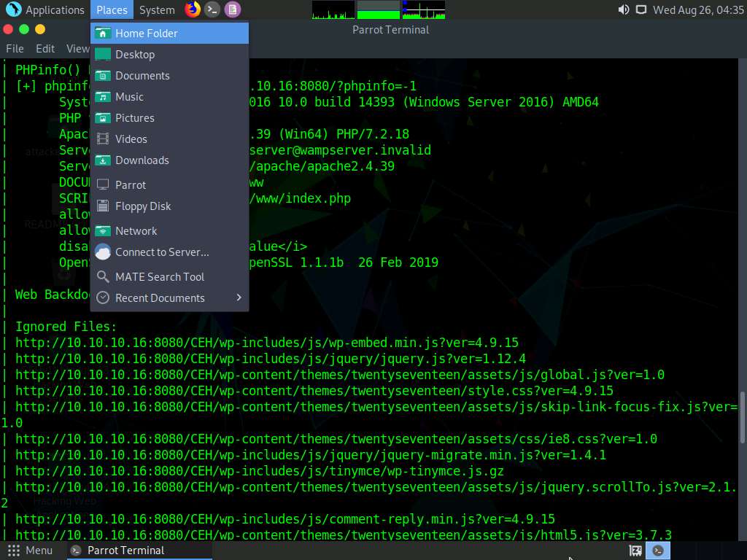The width and height of the screenshot is (747, 560).
Task: Click the terminal vertical scrollbar handle
Action: pos(742,418)
